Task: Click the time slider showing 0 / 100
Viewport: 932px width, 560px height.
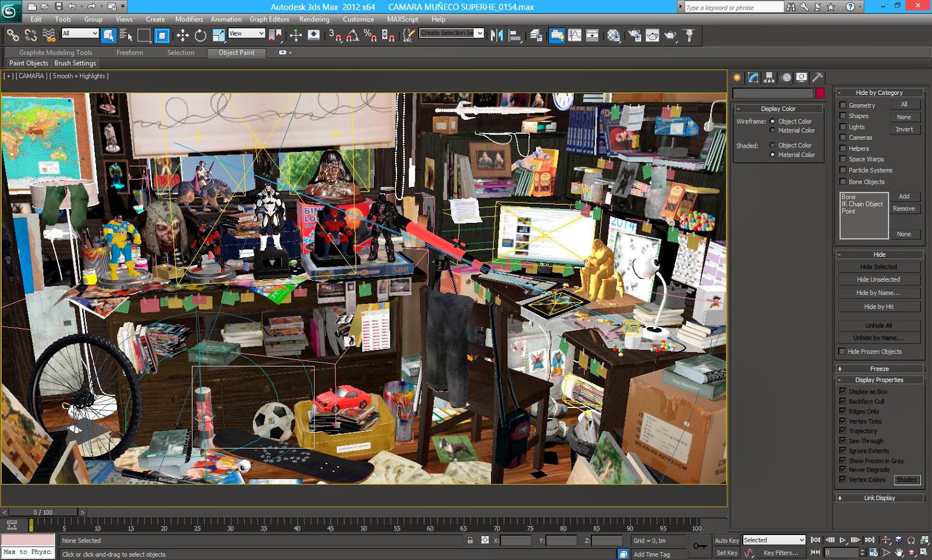Action: (43, 512)
